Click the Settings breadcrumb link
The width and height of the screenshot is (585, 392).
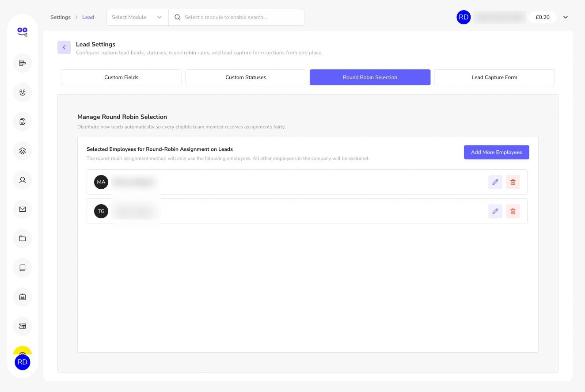tap(61, 17)
